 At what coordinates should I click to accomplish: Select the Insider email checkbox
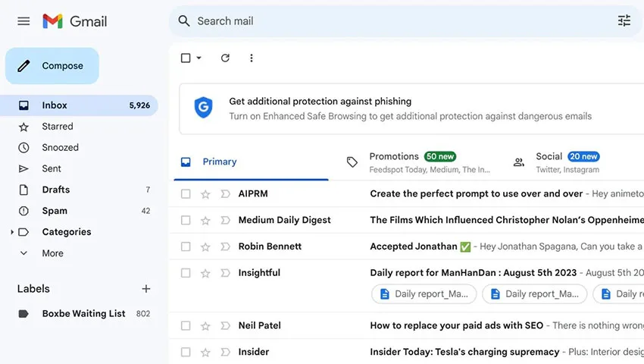[186, 352]
